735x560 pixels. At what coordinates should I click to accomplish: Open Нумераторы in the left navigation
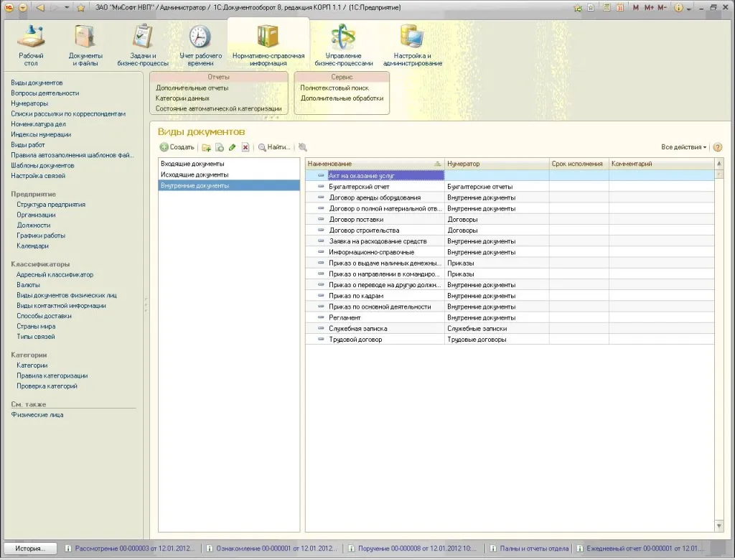29,103
